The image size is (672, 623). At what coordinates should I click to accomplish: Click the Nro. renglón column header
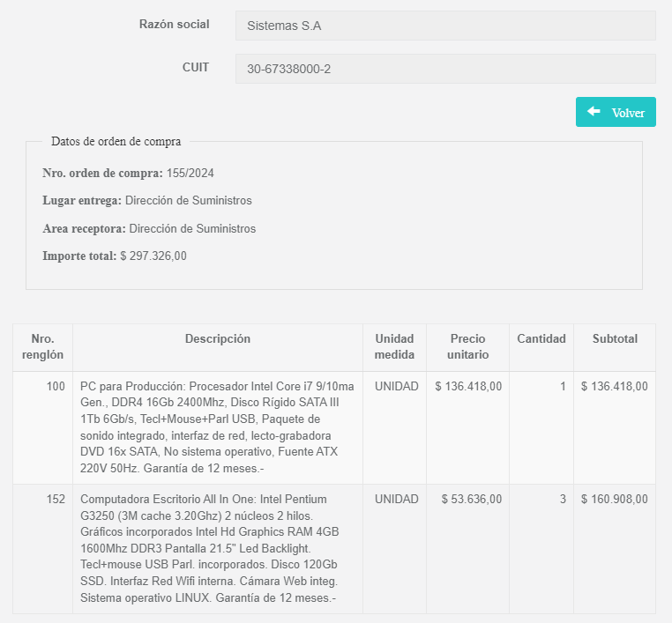[x=42, y=347]
